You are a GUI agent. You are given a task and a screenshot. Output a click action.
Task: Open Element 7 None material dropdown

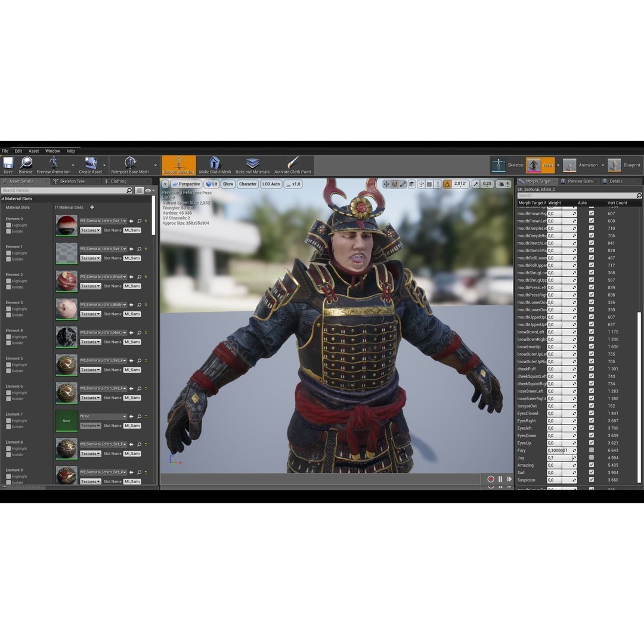tap(103, 416)
